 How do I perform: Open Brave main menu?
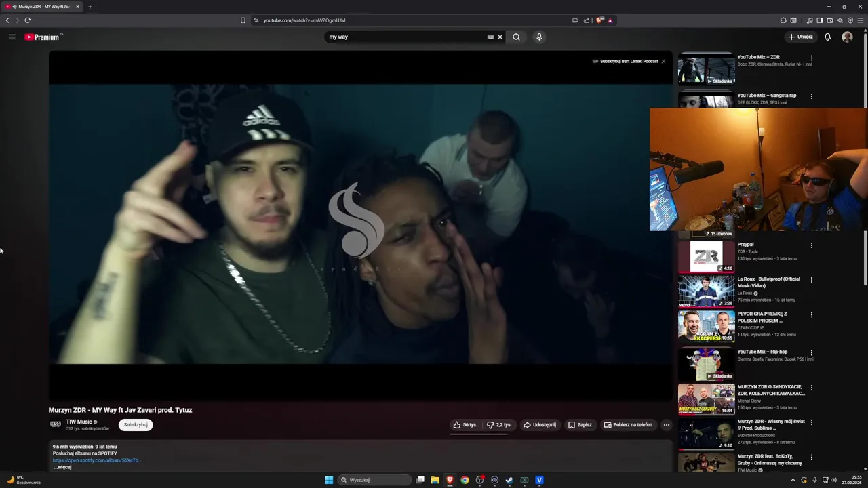pyautogui.click(x=861, y=20)
